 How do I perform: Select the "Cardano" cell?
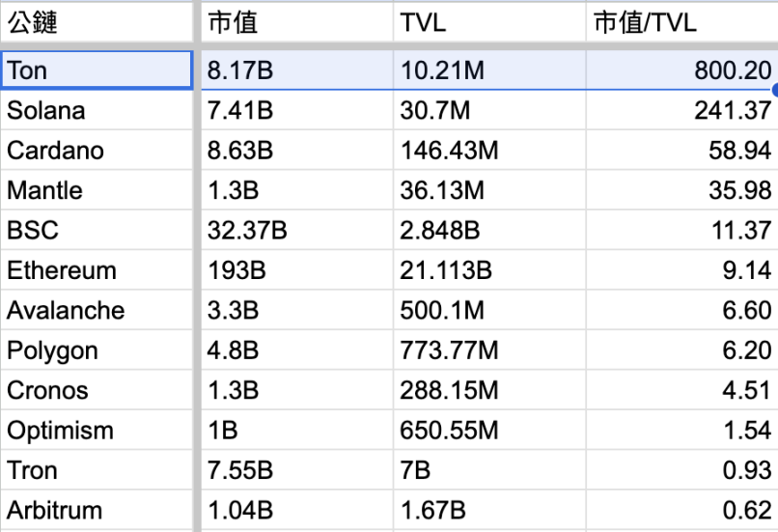(97, 151)
